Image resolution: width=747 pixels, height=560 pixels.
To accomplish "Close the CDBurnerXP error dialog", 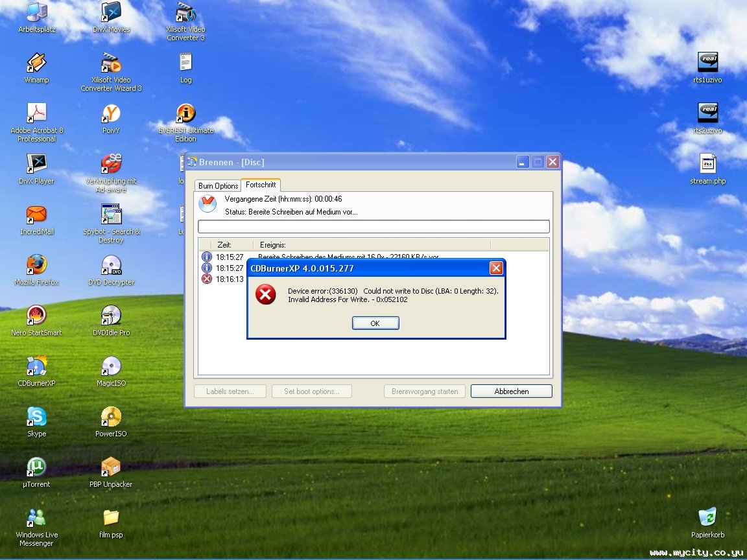I will coord(496,268).
